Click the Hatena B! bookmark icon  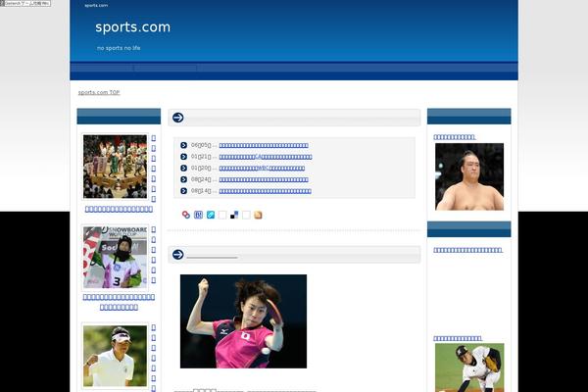[x=198, y=215]
